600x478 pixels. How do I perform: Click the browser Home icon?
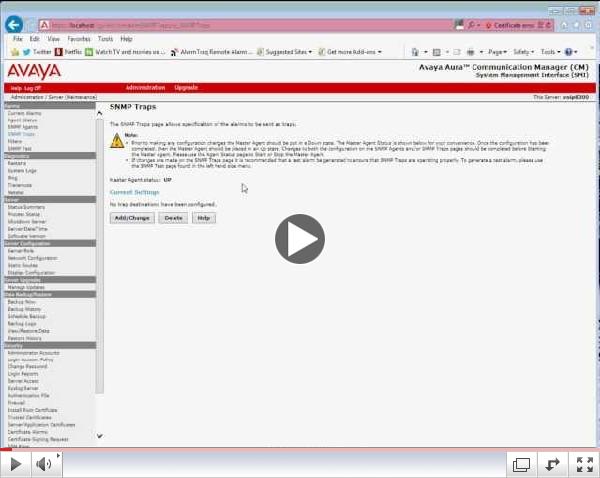564,25
